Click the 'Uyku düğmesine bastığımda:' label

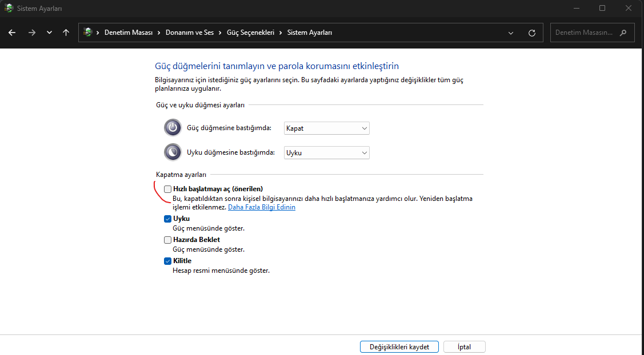coord(231,152)
